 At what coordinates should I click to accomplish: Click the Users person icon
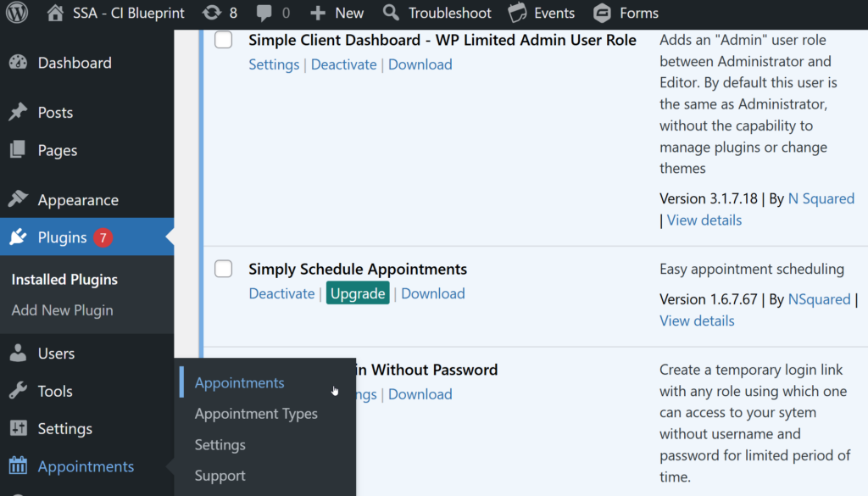point(18,353)
